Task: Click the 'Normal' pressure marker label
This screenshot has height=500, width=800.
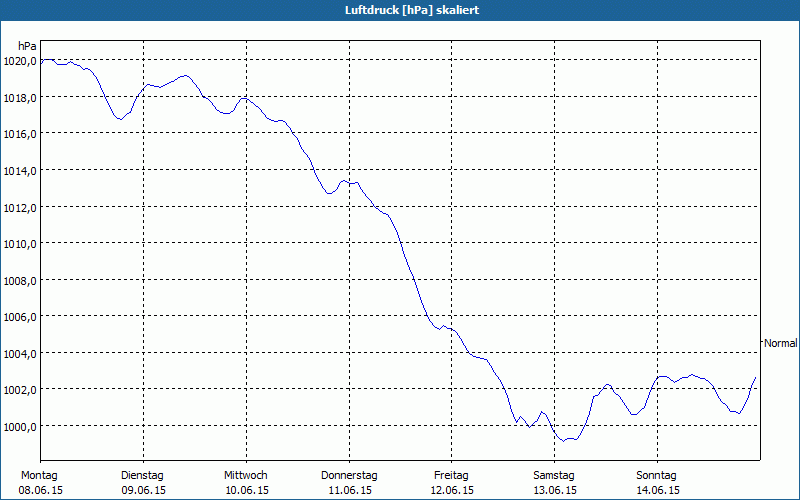Action: [x=780, y=343]
